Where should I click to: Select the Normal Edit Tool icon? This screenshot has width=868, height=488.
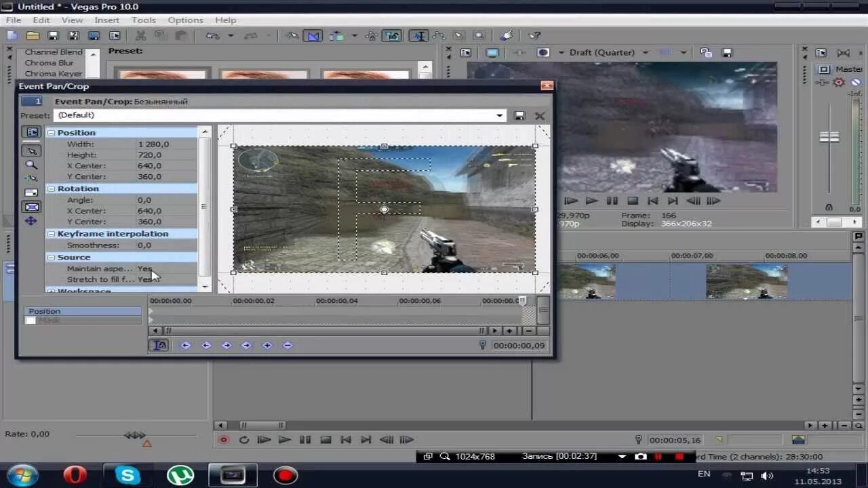pos(419,36)
